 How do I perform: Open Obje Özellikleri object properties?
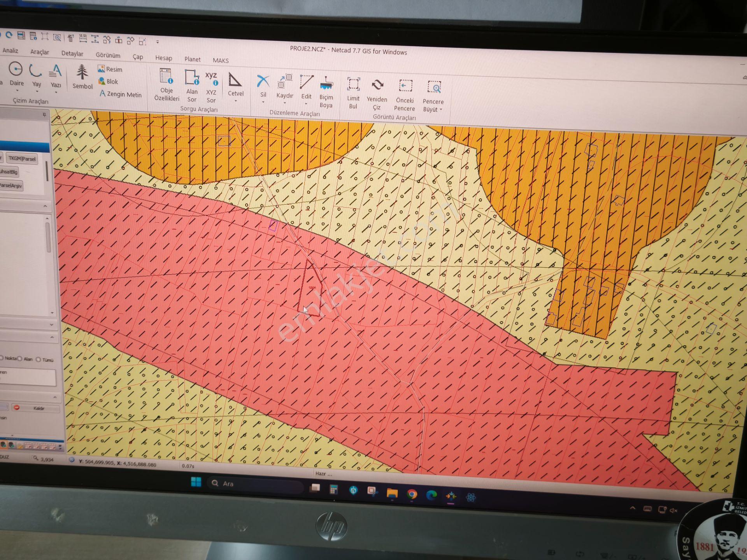167,85
